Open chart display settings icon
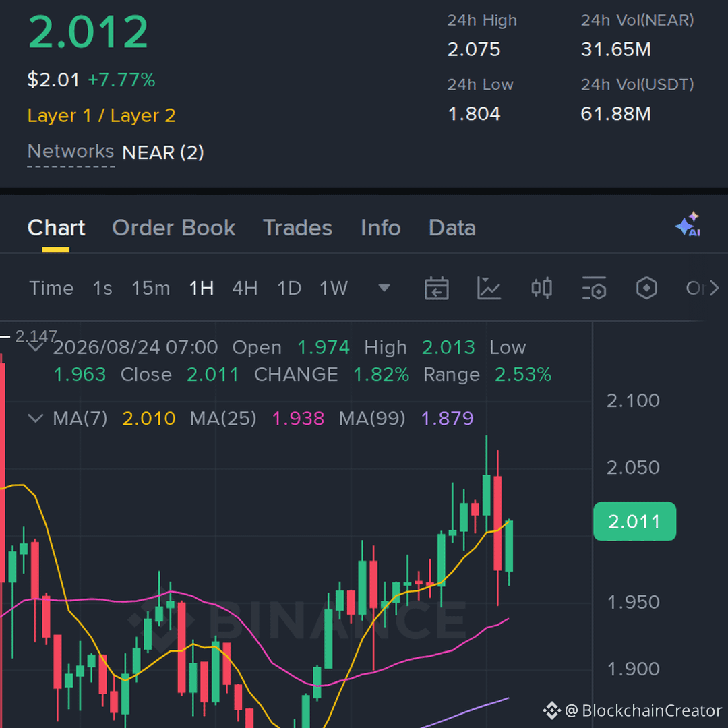This screenshot has width=728, height=728. [594, 289]
